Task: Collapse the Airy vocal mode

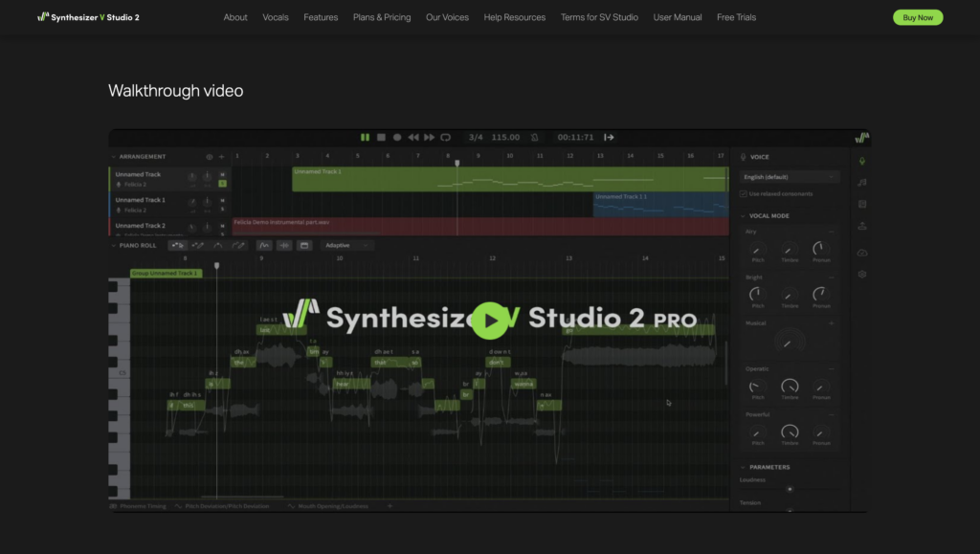Action: 832,232
